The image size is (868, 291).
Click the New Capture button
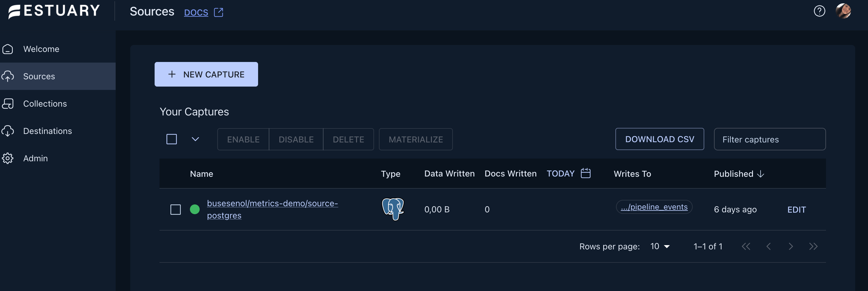(206, 74)
